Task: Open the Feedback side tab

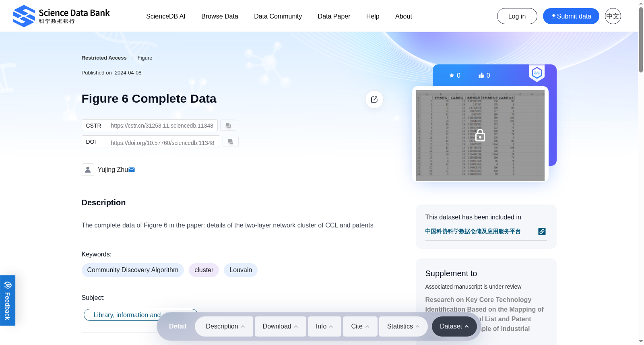Action: (8, 300)
